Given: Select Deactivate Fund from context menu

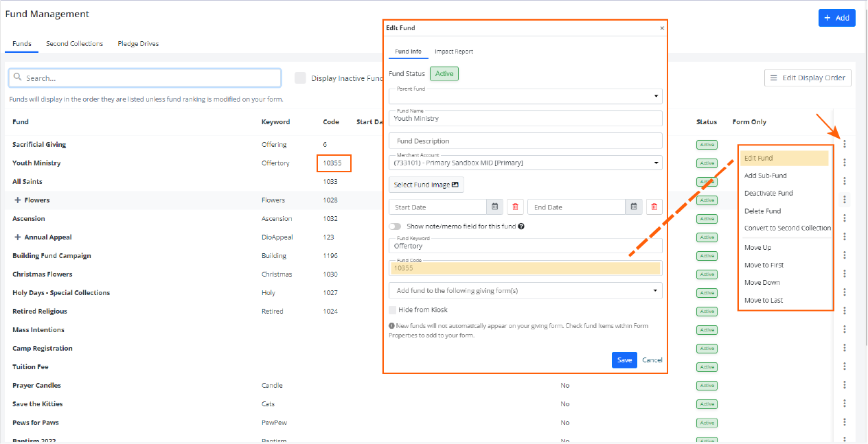Looking at the screenshot, I should (768, 194).
